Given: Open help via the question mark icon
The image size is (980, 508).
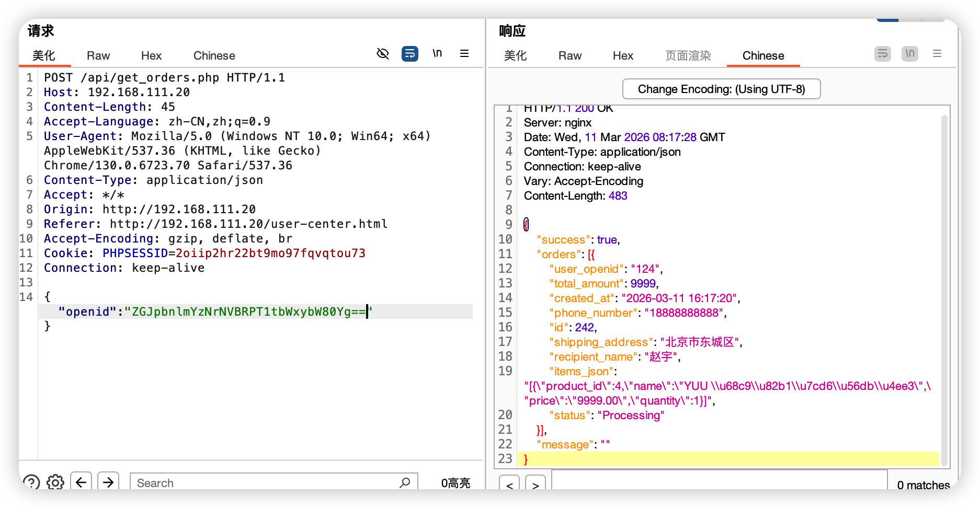Looking at the screenshot, I should click(x=31, y=482).
